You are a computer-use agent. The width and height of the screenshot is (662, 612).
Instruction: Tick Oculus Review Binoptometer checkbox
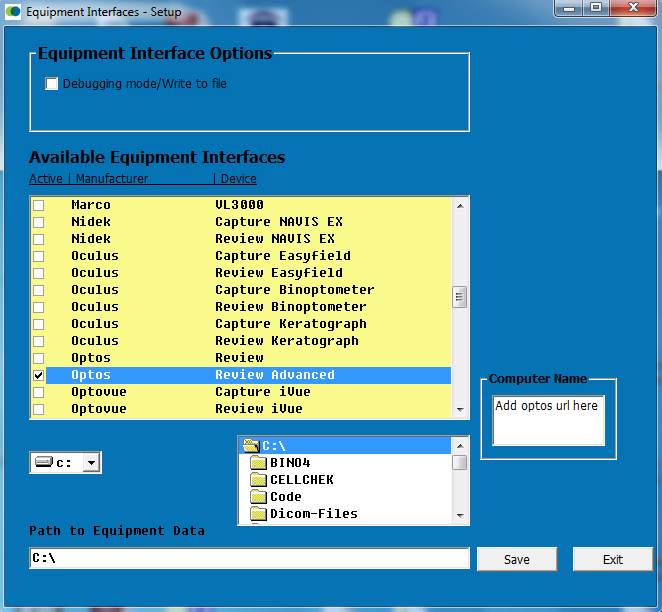tap(38, 307)
